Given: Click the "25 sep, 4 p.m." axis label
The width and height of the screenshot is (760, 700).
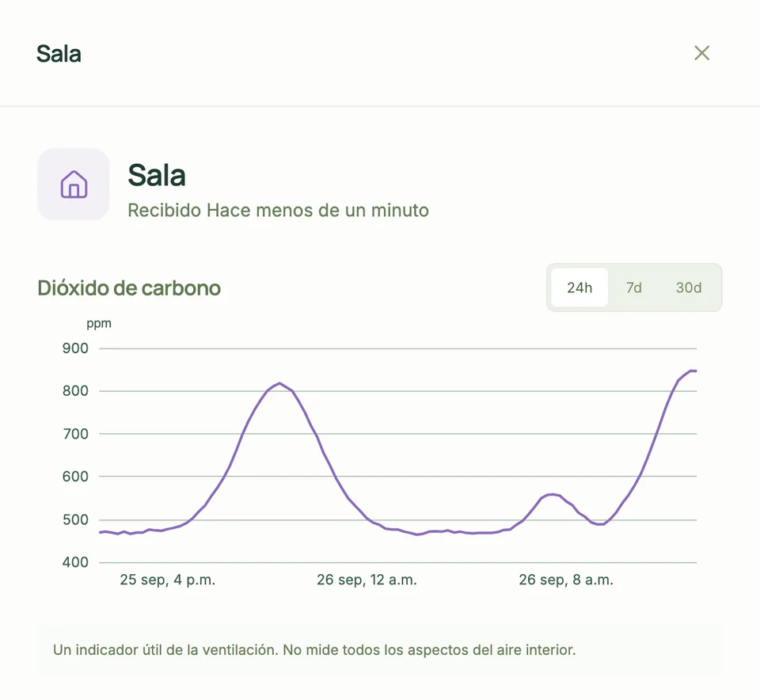Looking at the screenshot, I should (x=167, y=580).
